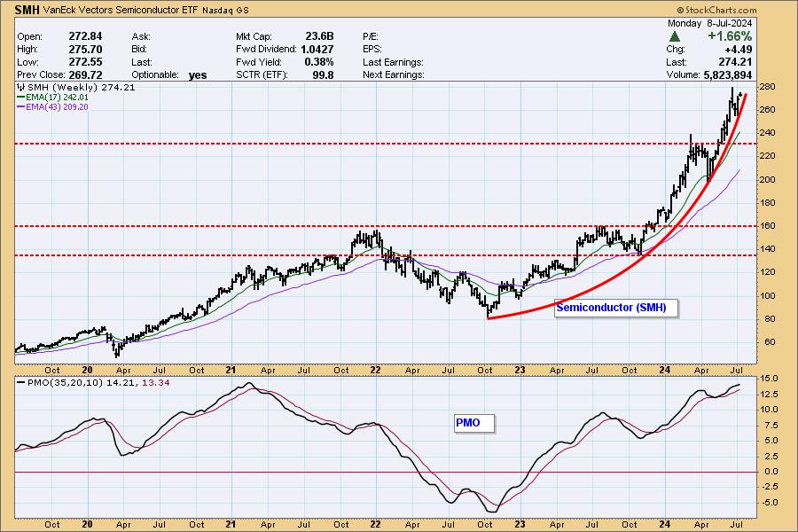
Task: Click the VanEck Vectors Semiconductor ETF name
Action: pos(120,10)
